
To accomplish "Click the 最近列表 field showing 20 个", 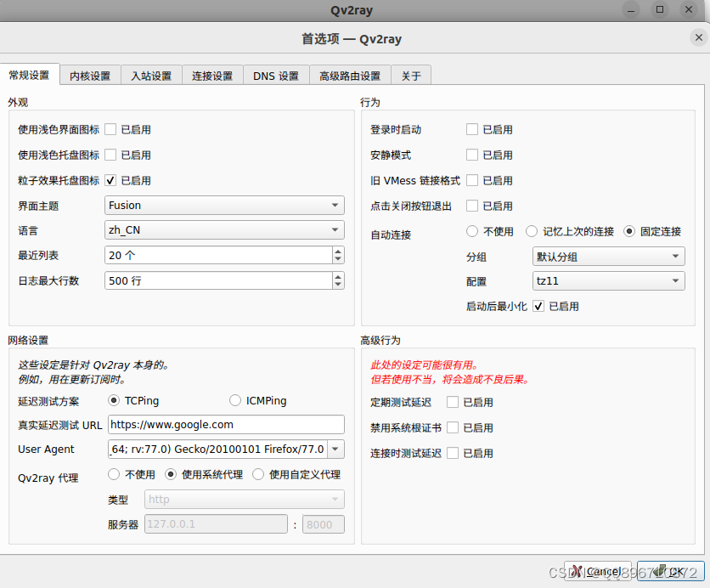I will tap(219, 256).
